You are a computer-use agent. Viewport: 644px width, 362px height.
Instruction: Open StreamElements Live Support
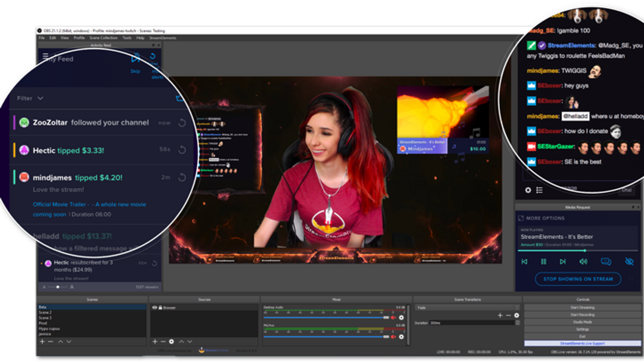tap(582, 343)
